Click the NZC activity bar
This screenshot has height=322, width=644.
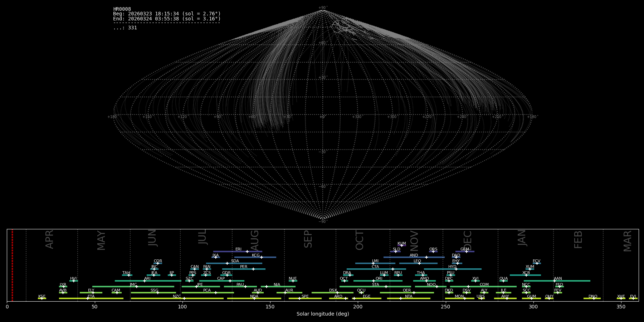point(177,298)
